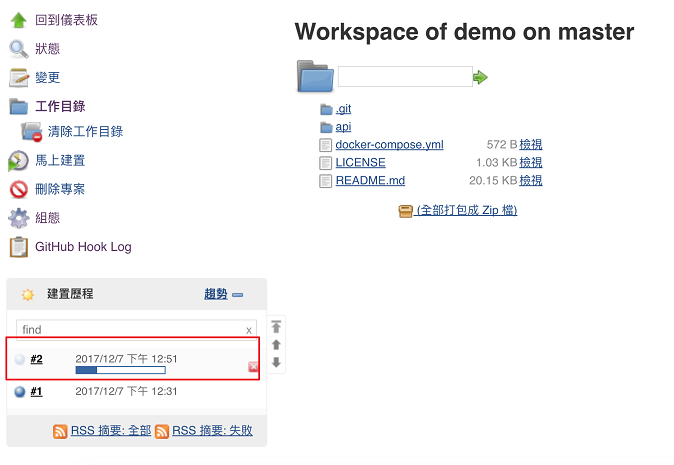Cancel build #2 with red X
The width and height of the screenshot is (674, 465).
tap(253, 367)
